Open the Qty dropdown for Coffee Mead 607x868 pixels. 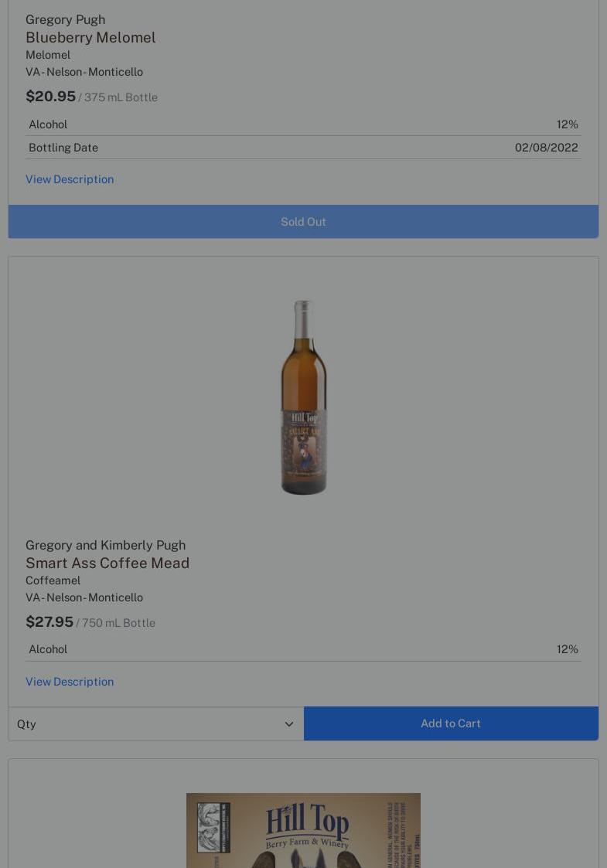[x=155, y=723]
